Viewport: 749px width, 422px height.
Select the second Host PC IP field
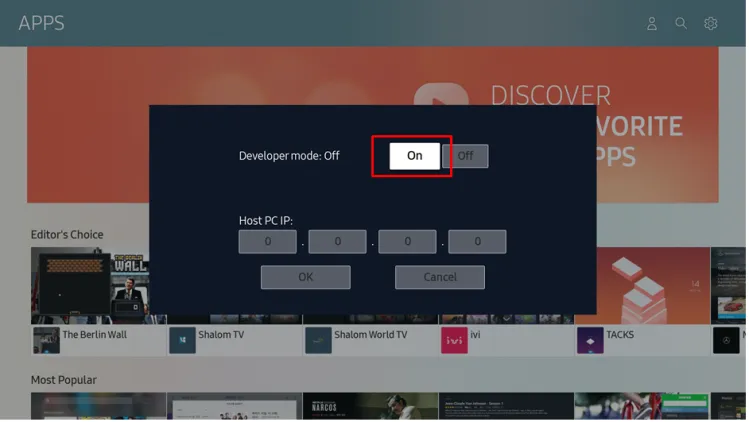coord(337,242)
